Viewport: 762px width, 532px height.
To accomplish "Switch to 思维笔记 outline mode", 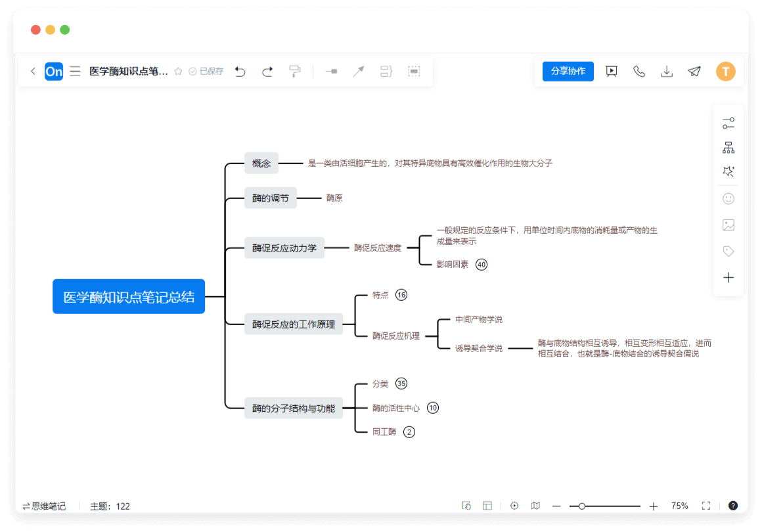I will [x=44, y=506].
